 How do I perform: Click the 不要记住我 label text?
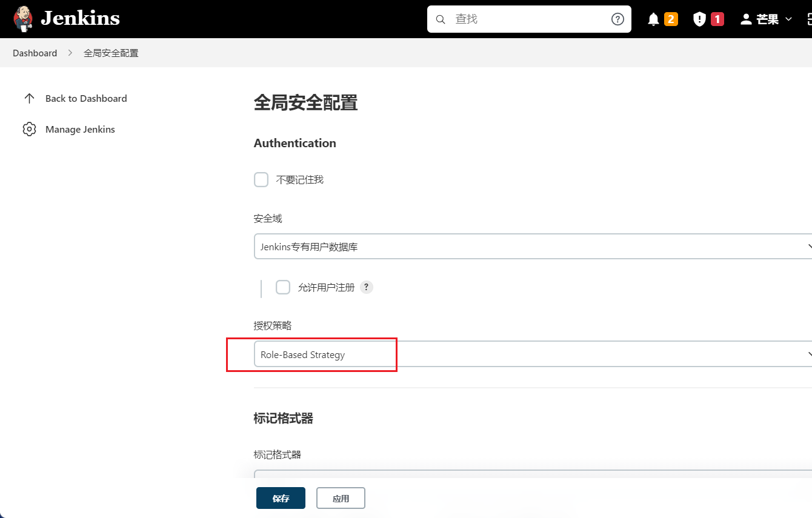tap(300, 180)
